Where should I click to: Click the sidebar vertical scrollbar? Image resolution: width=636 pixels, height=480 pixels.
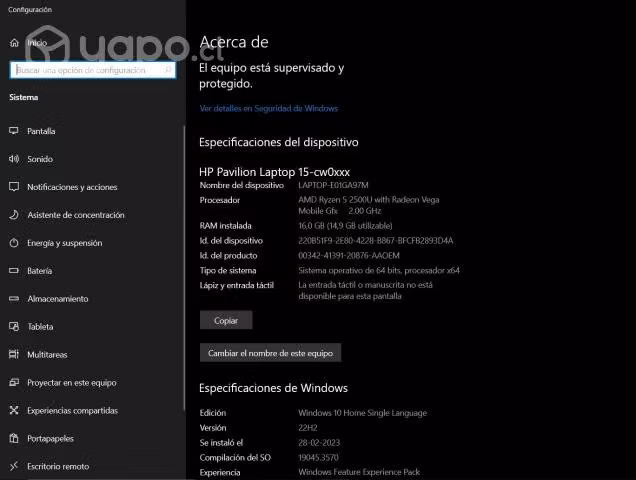tap(184, 268)
